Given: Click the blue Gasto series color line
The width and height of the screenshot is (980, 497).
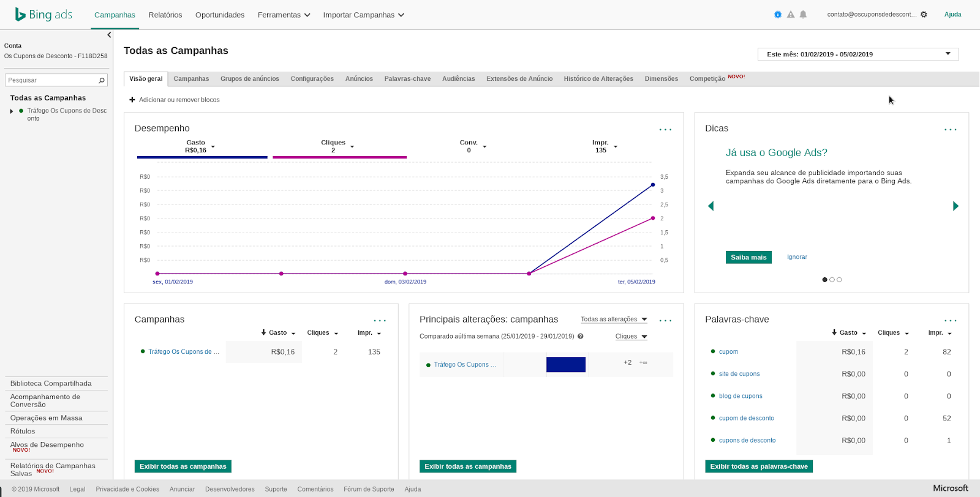Looking at the screenshot, I should (202, 157).
